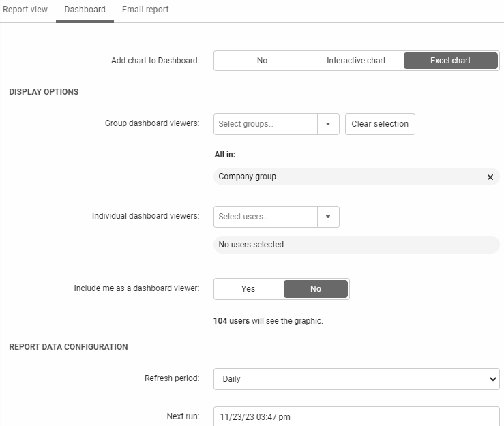Click the Refresh period label

pos(171,378)
